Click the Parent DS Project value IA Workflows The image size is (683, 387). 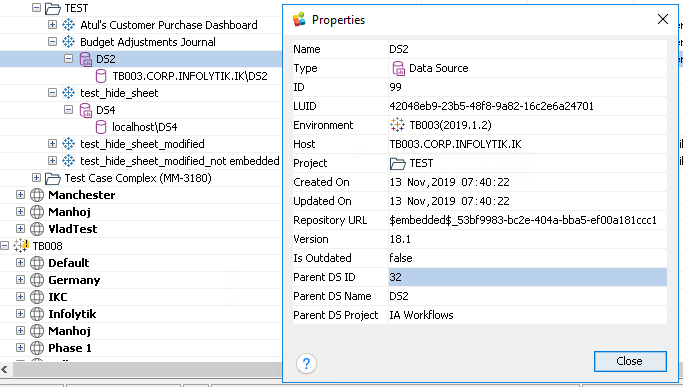click(x=421, y=315)
